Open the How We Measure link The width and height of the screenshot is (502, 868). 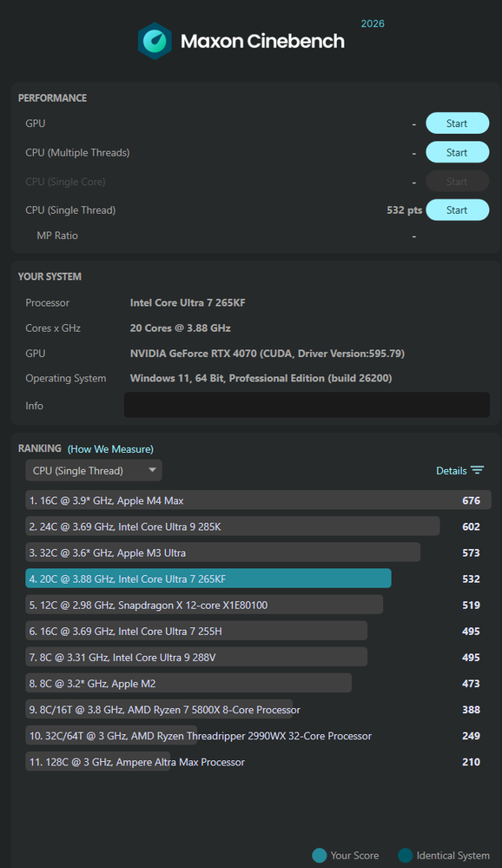110,449
